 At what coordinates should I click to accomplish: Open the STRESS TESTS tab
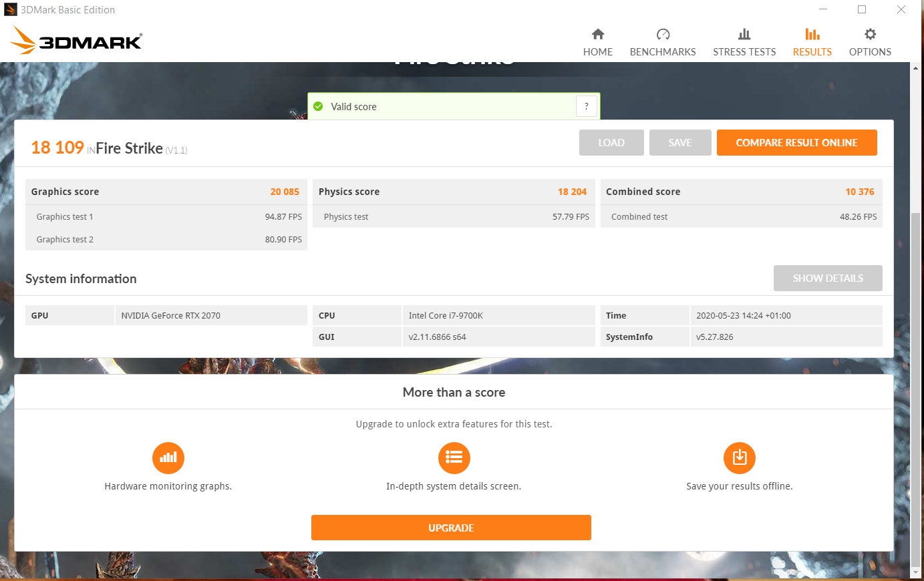(x=744, y=42)
